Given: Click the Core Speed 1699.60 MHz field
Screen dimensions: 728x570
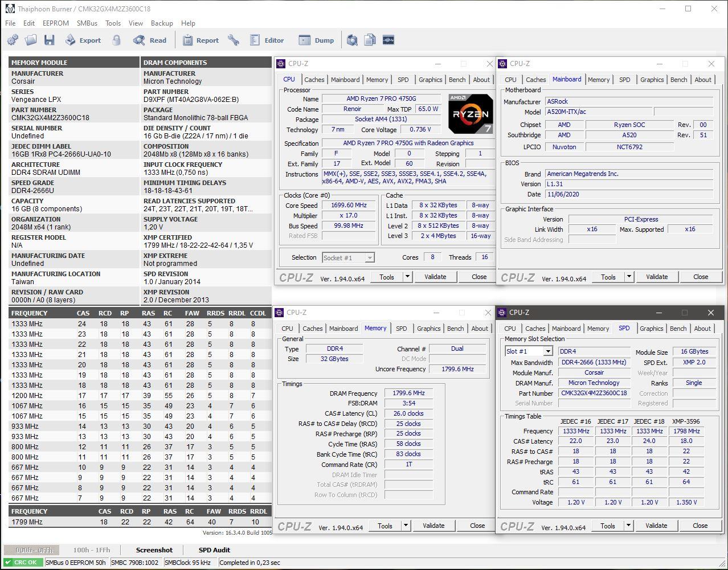Looking at the screenshot, I should 349,206.
